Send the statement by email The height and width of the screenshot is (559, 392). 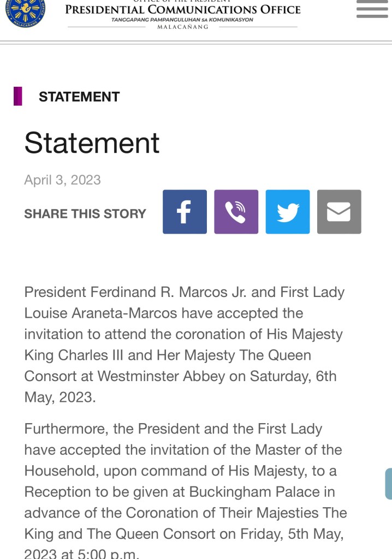[x=339, y=212]
